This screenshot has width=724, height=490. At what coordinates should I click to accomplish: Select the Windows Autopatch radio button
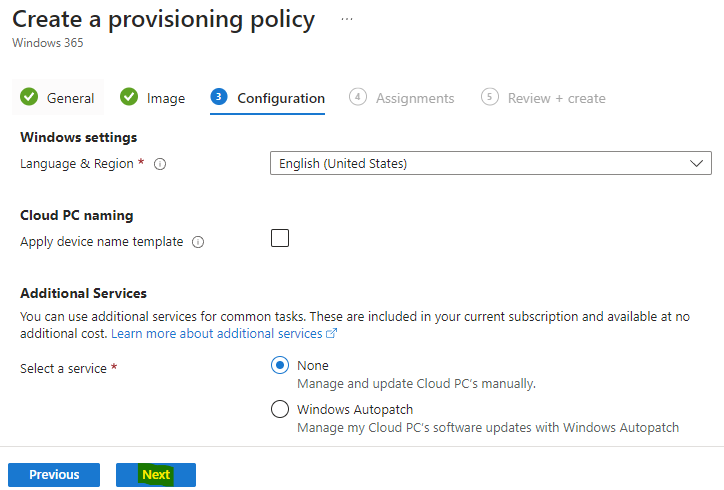(280, 409)
